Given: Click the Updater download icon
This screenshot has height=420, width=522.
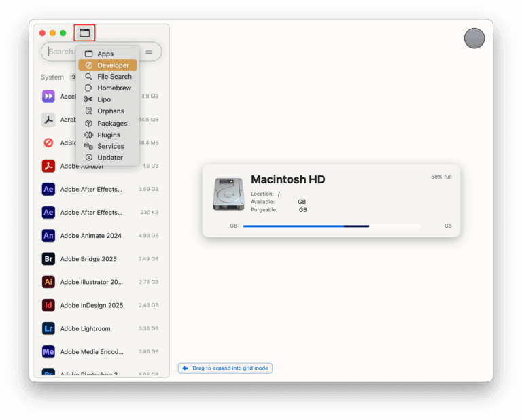Looking at the screenshot, I should [x=88, y=158].
